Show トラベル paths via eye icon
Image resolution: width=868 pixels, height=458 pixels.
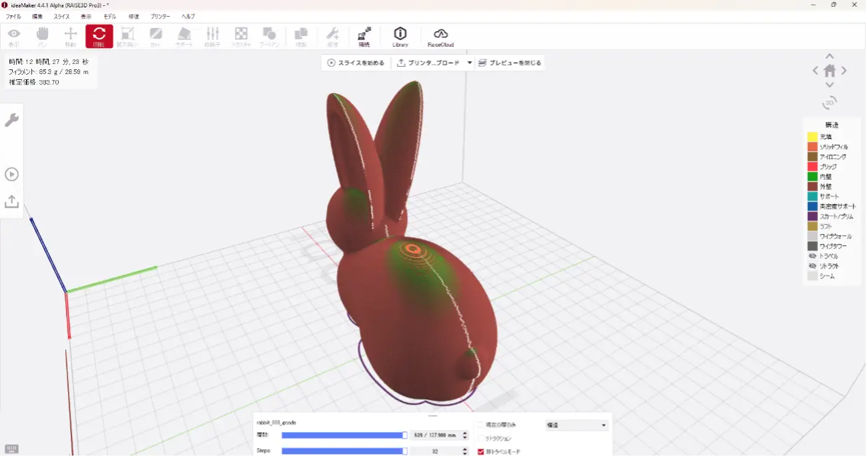coord(812,256)
